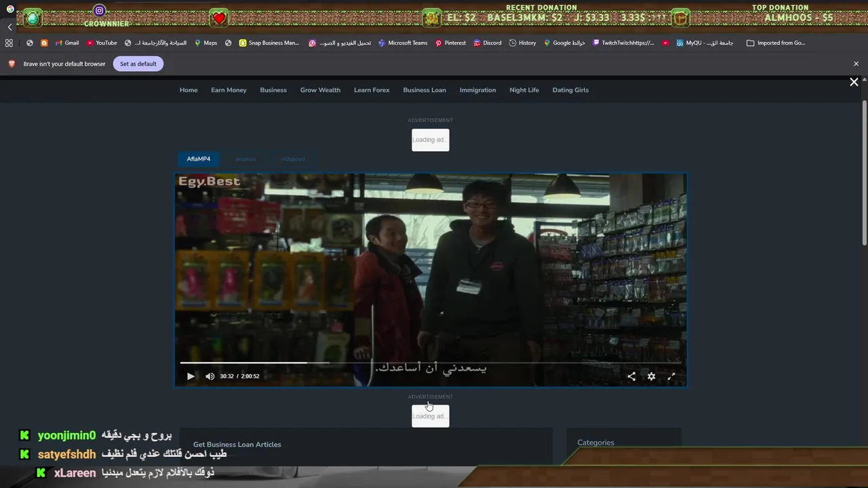The height and width of the screenshot is (488, 868).
Task: Seek using the video progress bar
Action: (431, 363)
